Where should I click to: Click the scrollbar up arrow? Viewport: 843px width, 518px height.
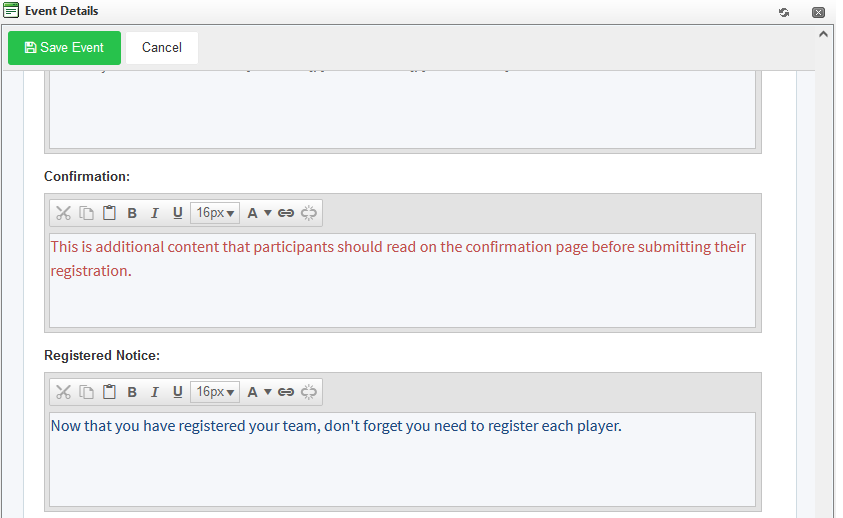(823, 34)
